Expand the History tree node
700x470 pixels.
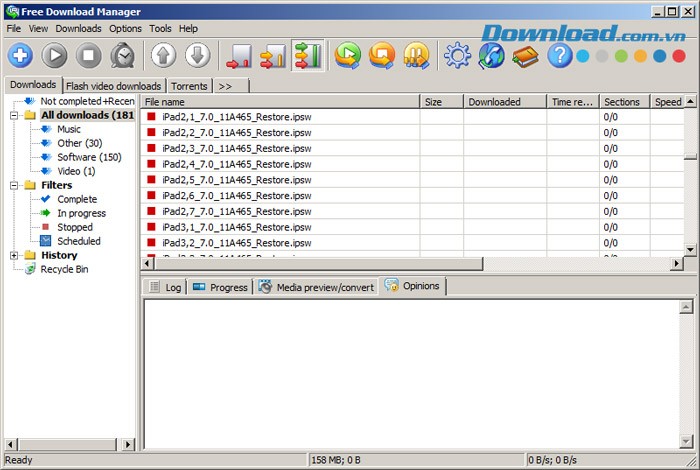tap(14, 255)
